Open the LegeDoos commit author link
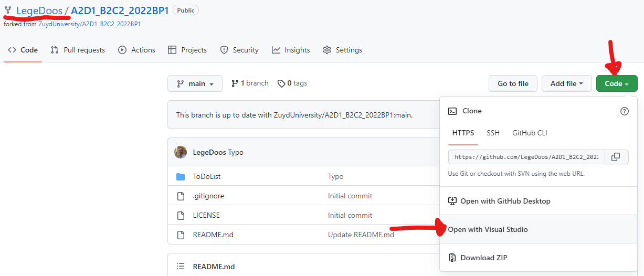644x276 pixels. pyautogui.click(x=209, y=152)
